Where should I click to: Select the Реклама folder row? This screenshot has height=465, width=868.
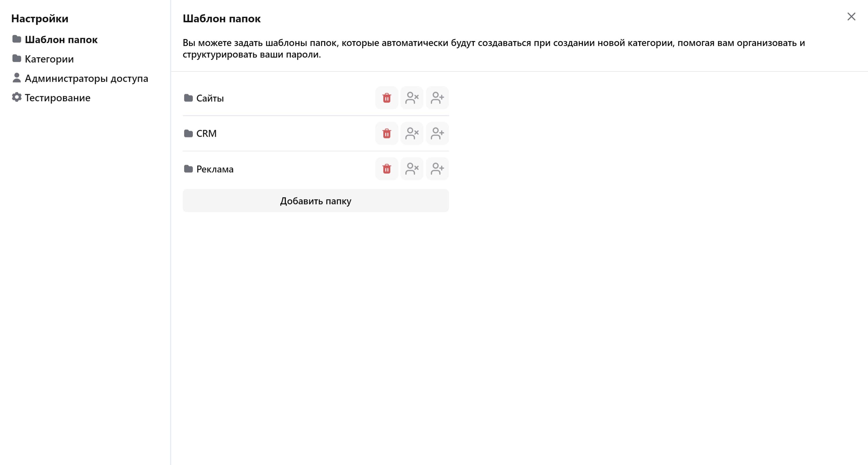point(316,169)
